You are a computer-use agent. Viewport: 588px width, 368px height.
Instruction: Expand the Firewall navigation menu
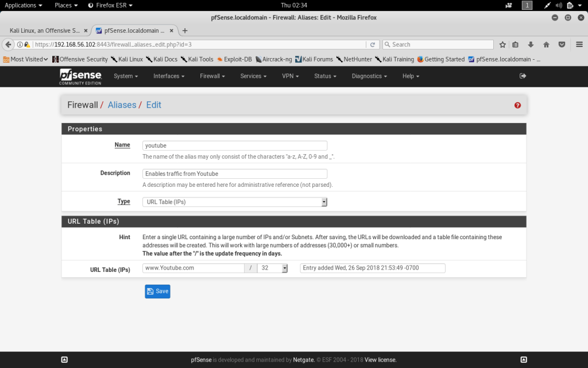pyautogui.click(x=212, y=76)
